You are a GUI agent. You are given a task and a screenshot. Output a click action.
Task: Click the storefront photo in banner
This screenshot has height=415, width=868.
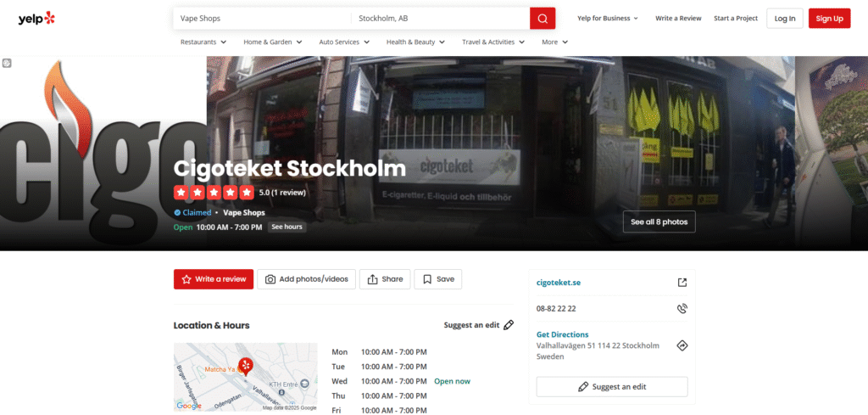click(500, 153)
